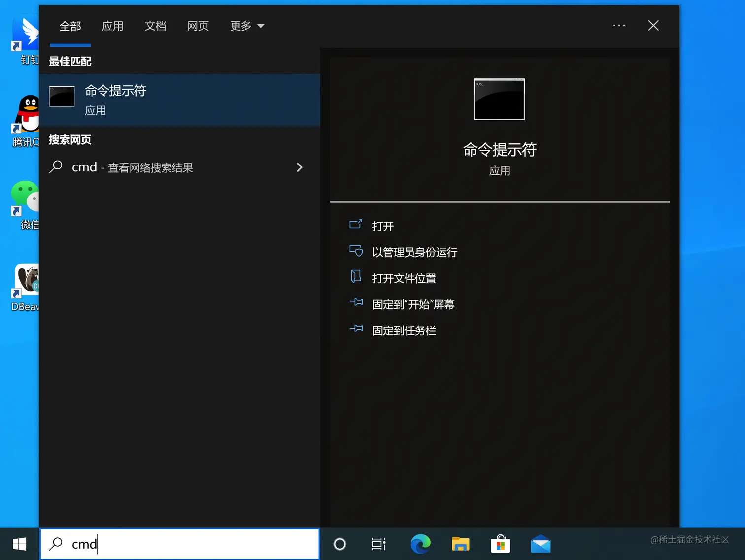Launch Microsoft Edge from the taskbar

click(420, 544)
